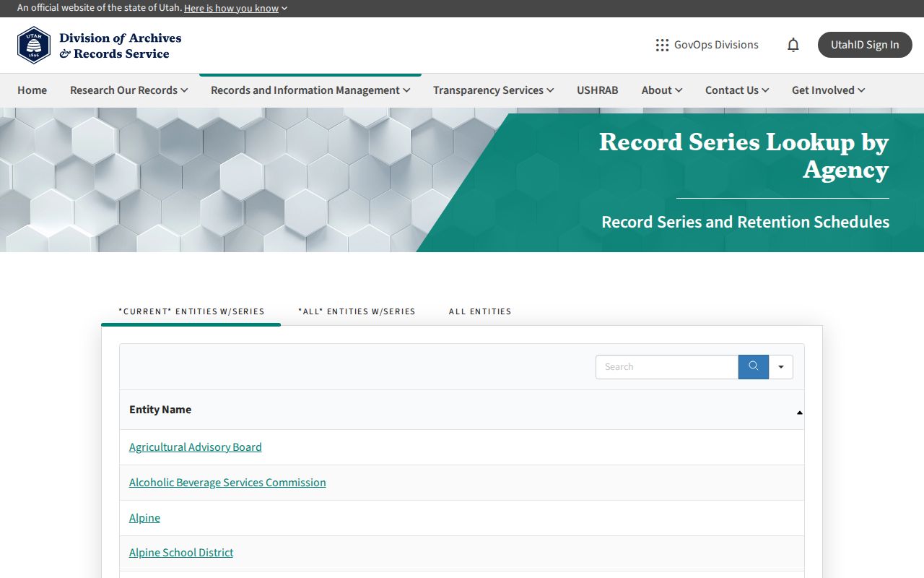The image size is (924, 578).
Task: Click into the Search input field
Action: tap(667, 366)
